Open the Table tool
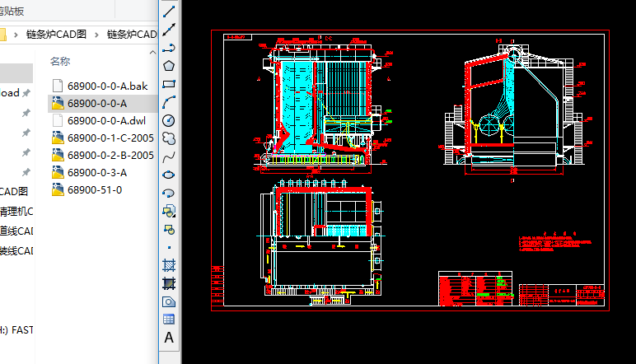This screenshot has width=636, height=364. [x=169, y=320]
